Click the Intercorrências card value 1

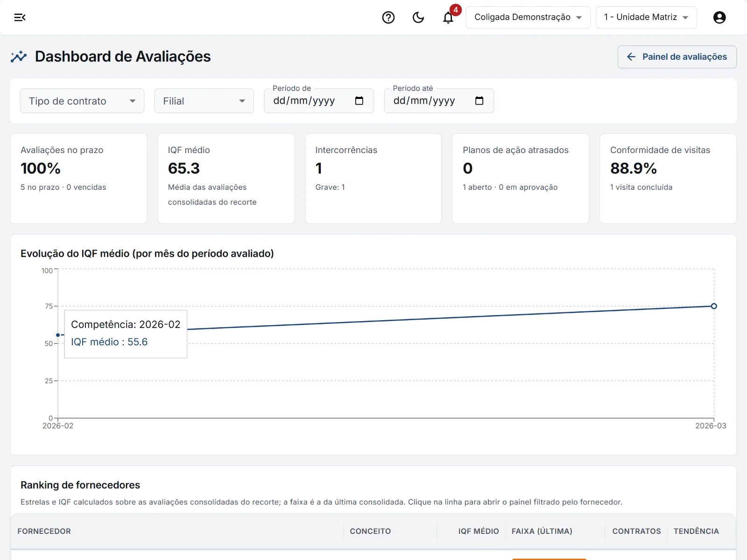(x=319, y=168)
